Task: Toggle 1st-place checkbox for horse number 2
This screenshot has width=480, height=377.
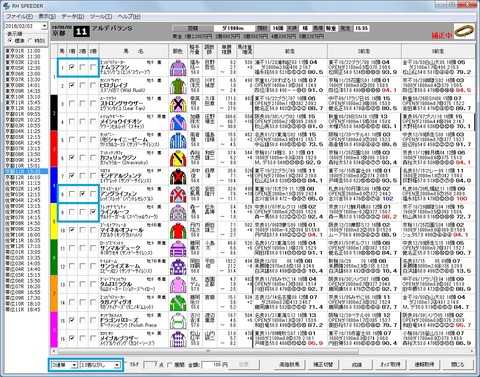Action: [72, 85]
